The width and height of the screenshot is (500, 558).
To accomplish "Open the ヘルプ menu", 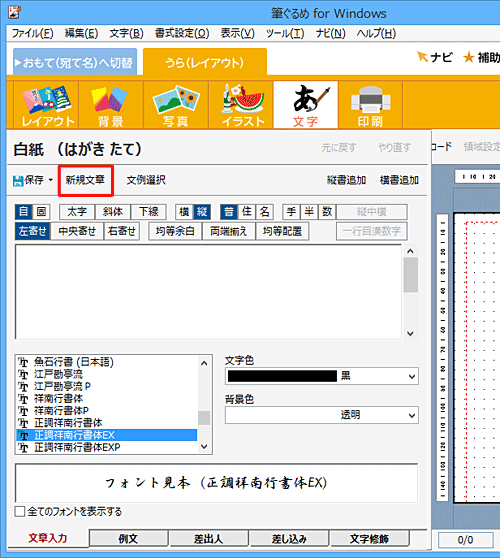I will [376, 33].
